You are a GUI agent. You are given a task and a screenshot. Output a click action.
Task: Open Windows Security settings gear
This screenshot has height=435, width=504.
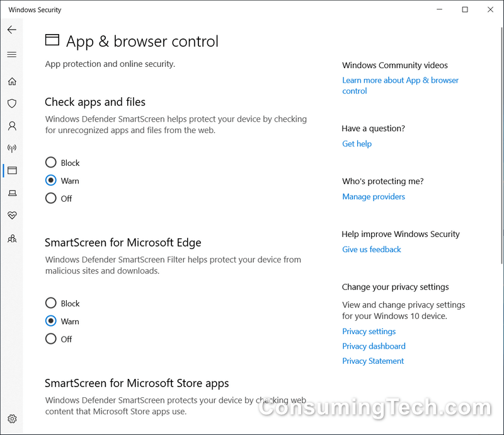12,419
